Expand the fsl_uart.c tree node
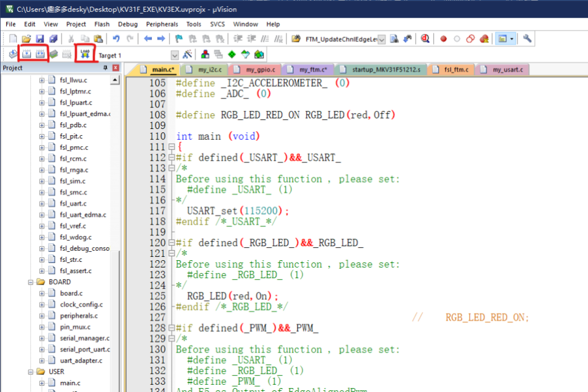 pyautogui.click(x=41, y=204)
